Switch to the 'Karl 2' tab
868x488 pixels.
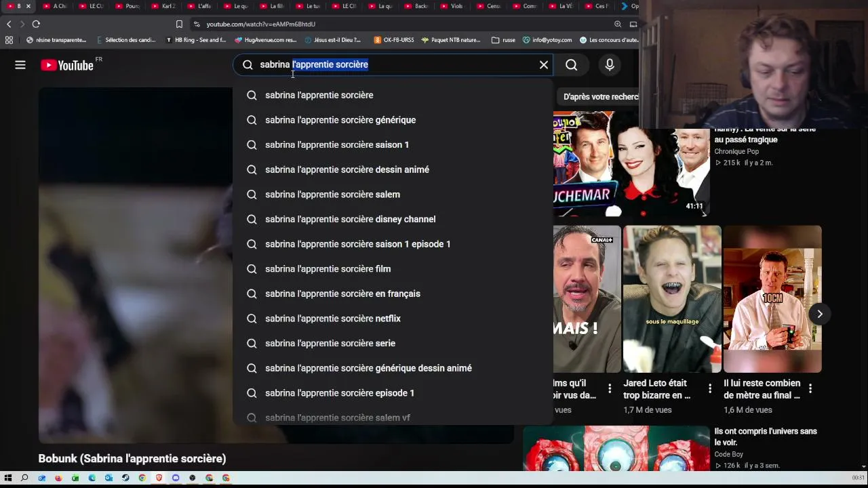point(163,6)
